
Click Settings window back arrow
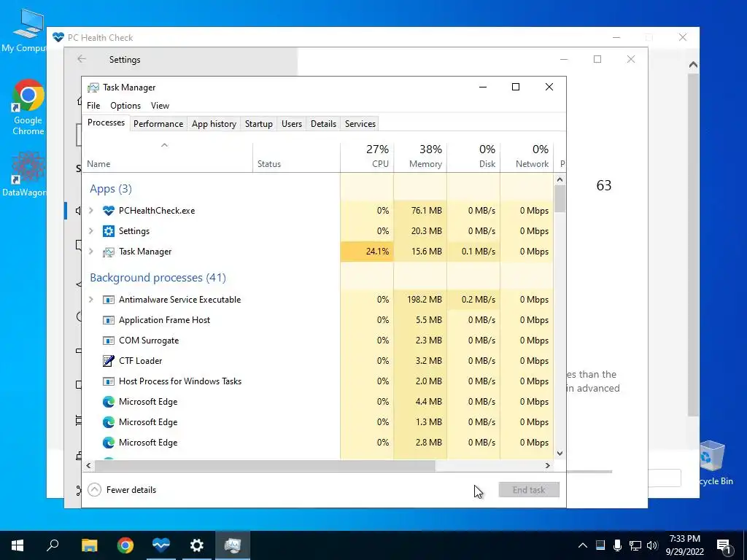(82, 59)
